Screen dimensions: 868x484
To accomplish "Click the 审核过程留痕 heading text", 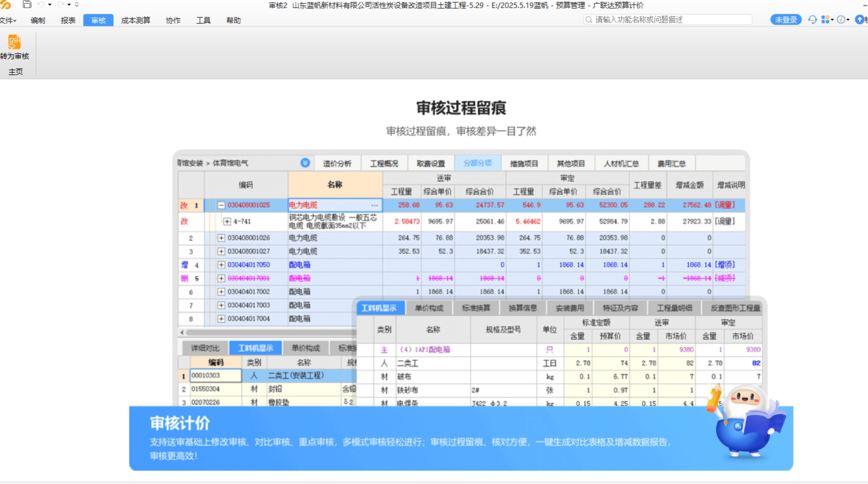I will pyautogui.click(x=461, y=108).
